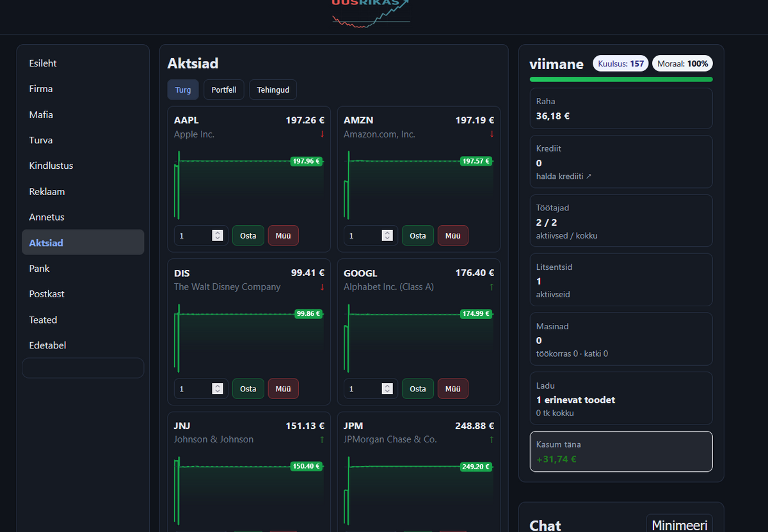Click The Walt Disney Company name

(227, 287)
